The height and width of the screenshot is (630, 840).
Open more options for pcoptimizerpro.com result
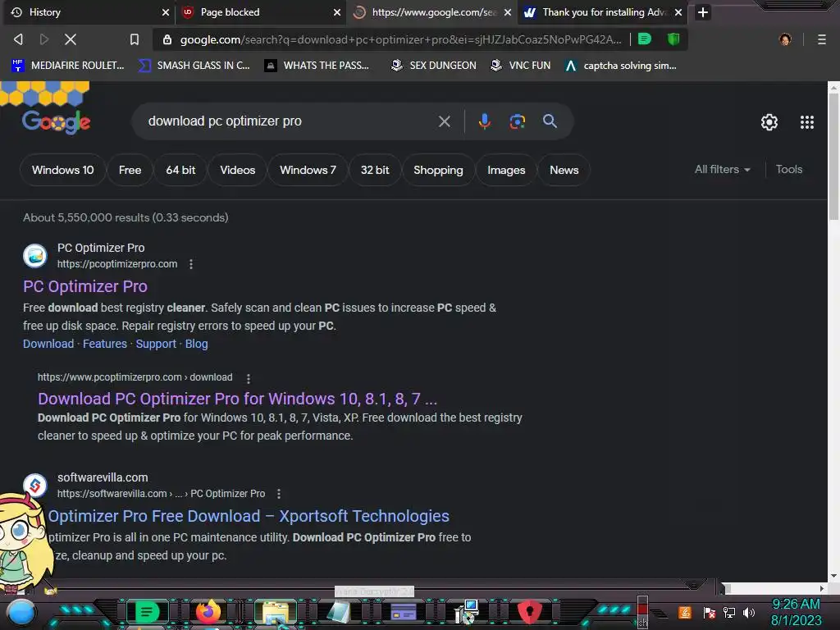pos(191,264)
